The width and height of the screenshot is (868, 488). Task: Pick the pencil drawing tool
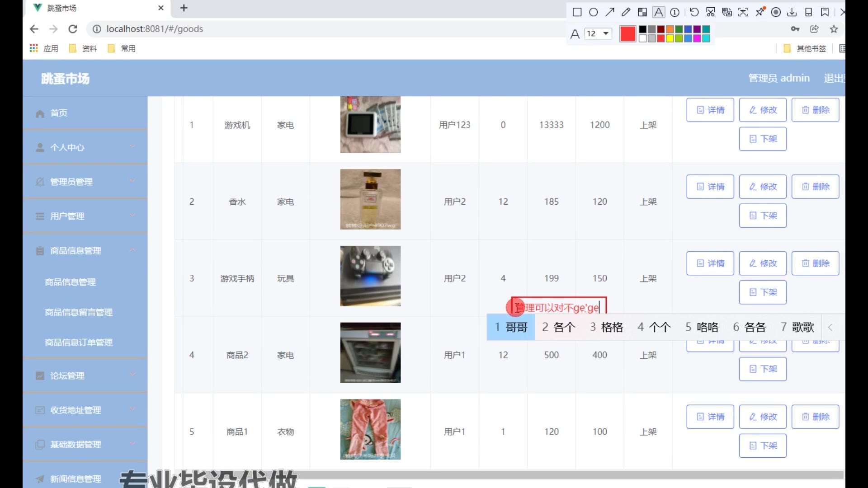click(626, 12)
